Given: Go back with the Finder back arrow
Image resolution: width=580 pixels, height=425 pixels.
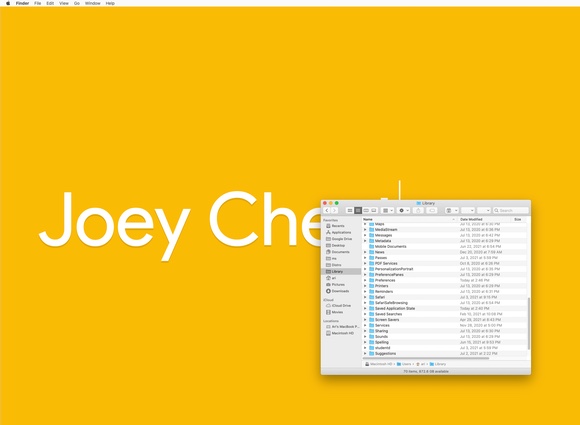Looking at the screenshot, I should 327,210.
